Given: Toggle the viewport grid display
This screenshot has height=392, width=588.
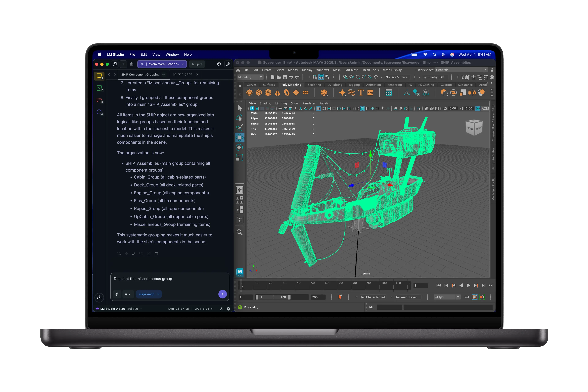Looking at the screenshot, I should 318,109.
